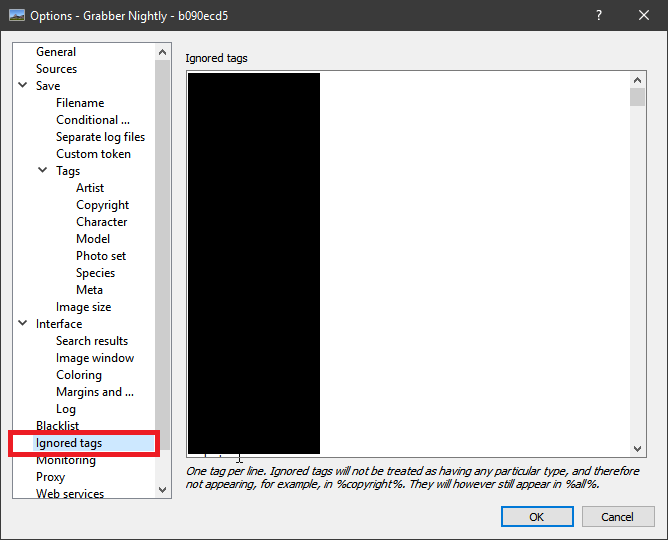Open the Margins and ... settings
The image size is (668, 540).
click(95, 393)
